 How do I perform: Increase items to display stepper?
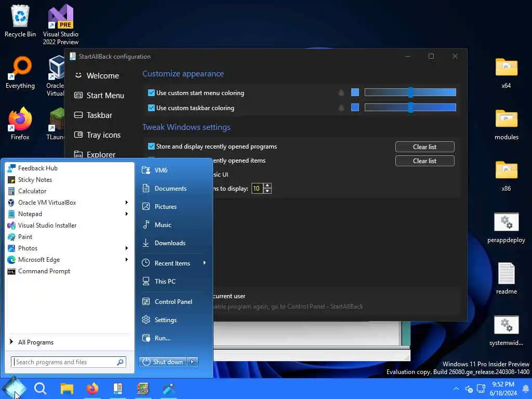point(268,186)
